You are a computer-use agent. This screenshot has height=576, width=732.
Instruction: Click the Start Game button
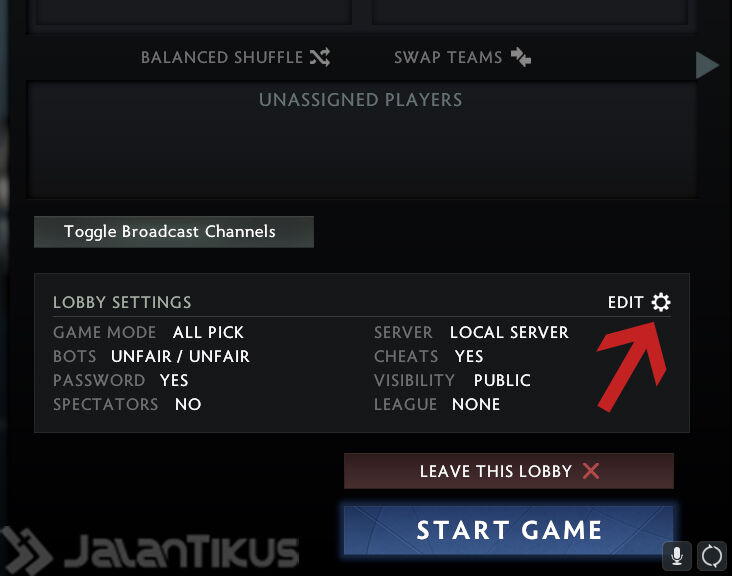coord(508,530)
